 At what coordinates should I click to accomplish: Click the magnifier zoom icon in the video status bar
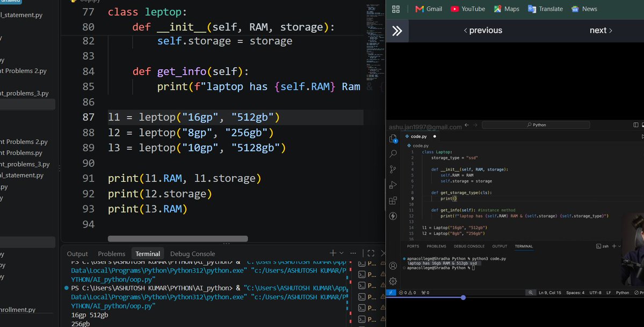[x=531, y=293]
